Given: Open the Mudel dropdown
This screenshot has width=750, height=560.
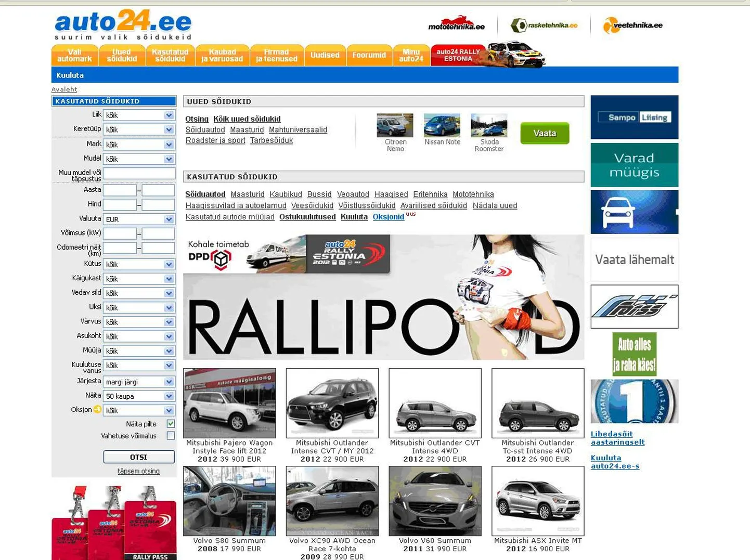Looking at the screenshot, I should coord(139,159).
